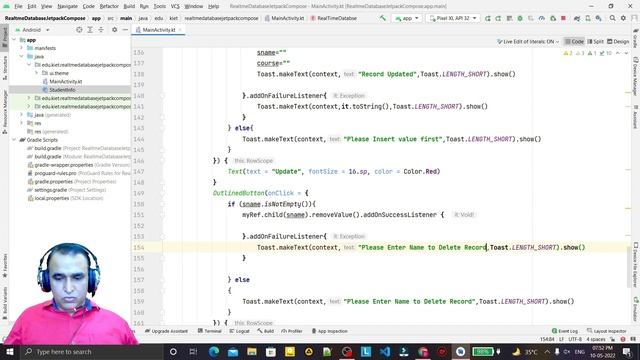Open the Build menu
Viewport: 640px width, 360px height.
[129, 6]
